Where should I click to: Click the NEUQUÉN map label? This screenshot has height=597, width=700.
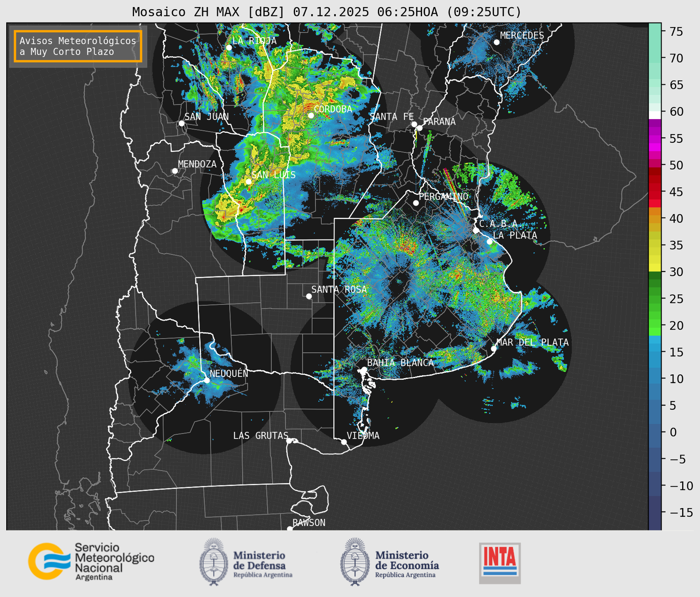pos(229,373)
